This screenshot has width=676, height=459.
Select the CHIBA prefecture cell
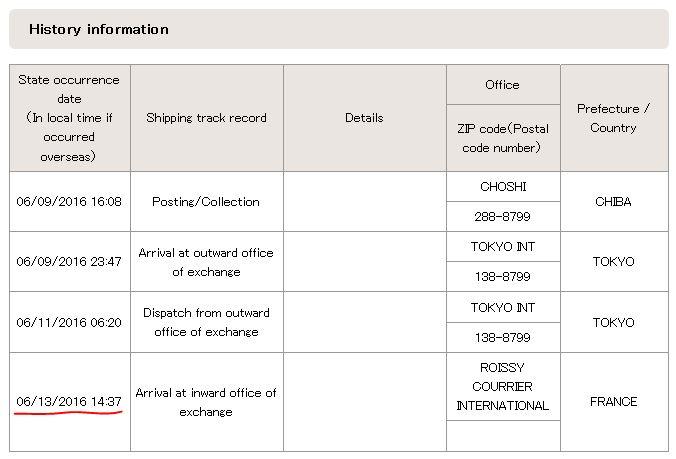[614, 201]
